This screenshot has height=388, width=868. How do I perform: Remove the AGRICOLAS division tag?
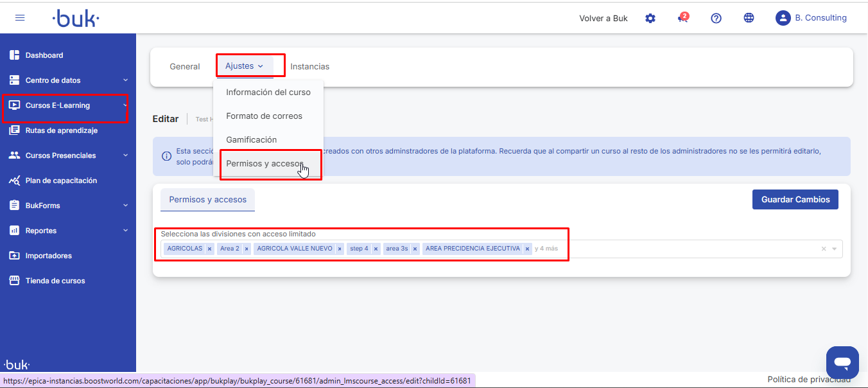pyautogui.click(x=209, y=249)
